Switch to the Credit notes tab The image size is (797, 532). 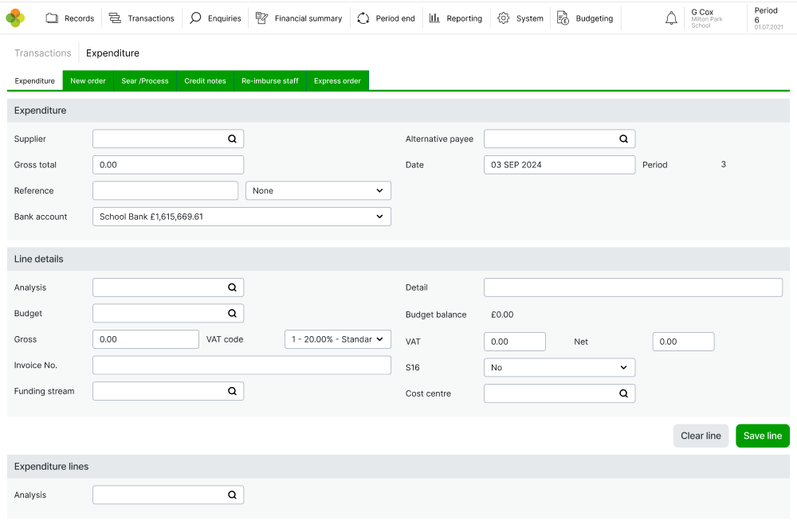point(205,81)
